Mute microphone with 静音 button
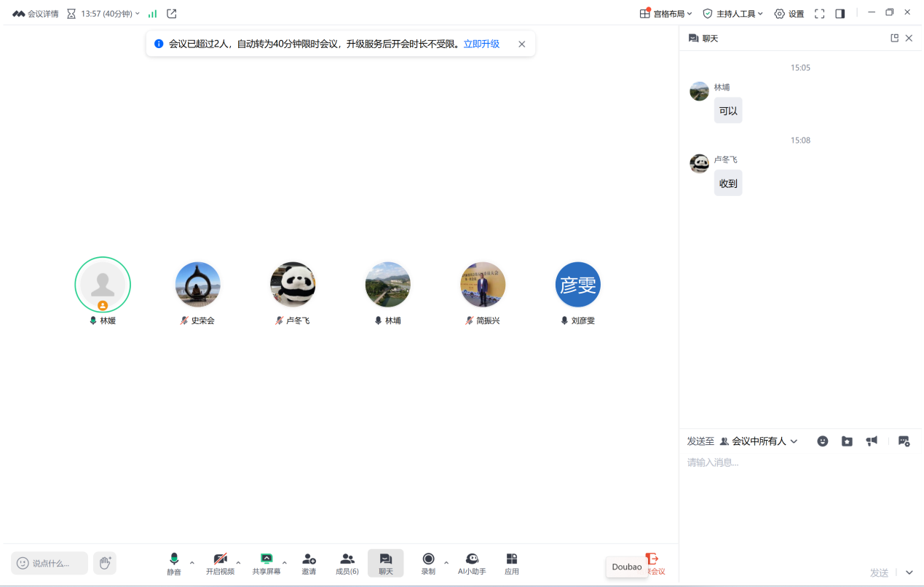 [x=174, y=563]
